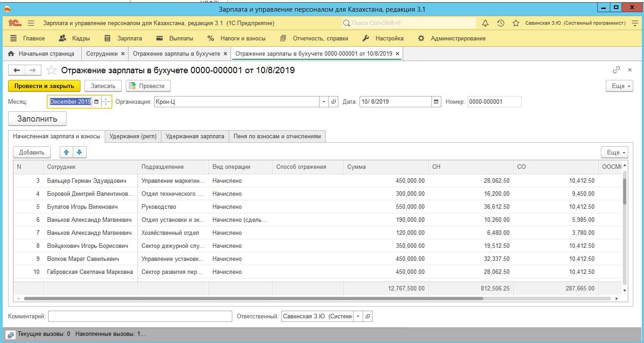Image resolution: width=644 pixels, height=343 pixels.
Task: Click the sum cell 190,000.00
Action: click(386, 220)
